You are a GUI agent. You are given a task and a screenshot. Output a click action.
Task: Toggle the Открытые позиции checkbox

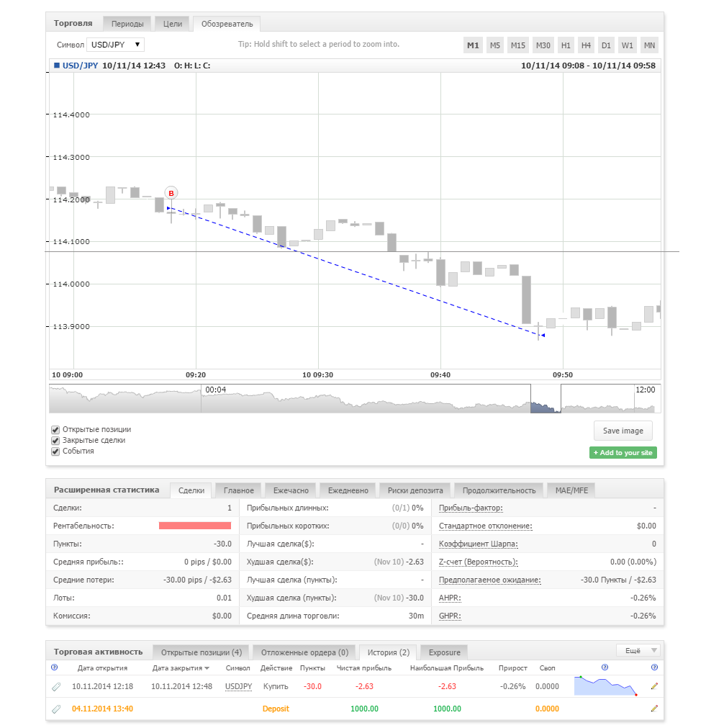55,430
